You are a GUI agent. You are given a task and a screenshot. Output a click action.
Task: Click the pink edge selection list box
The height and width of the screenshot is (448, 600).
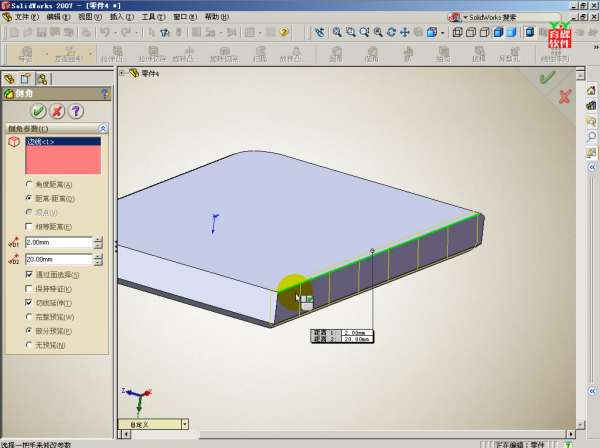pyautogui.click(x=63, y=155)
